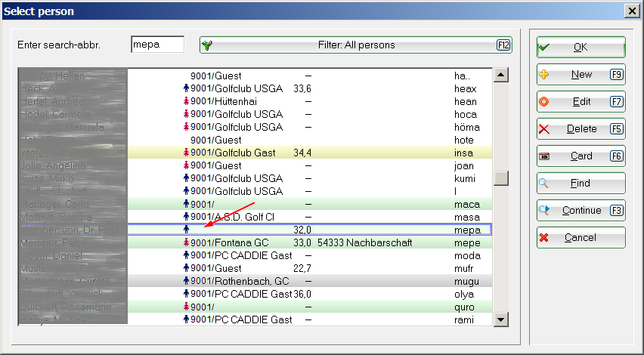Delete the selected person
This screenshot has width=644, height=355.
pyautogui.click(x=581, y=129)
